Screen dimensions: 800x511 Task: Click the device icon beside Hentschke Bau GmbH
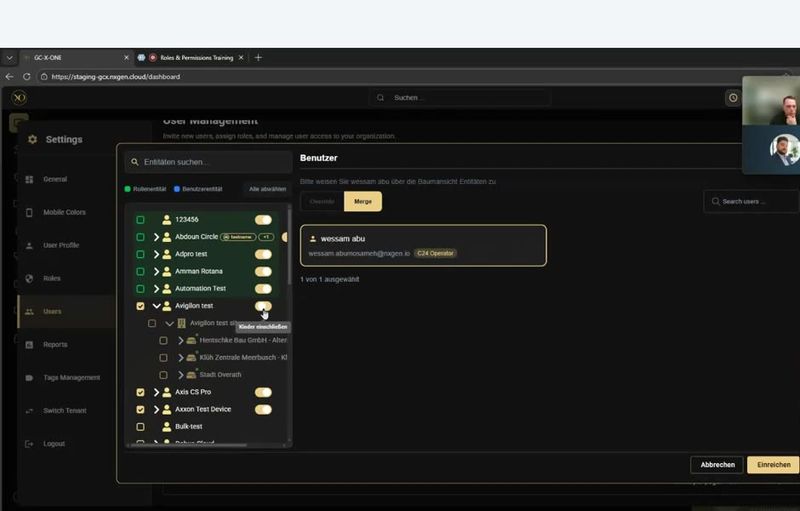191,340
